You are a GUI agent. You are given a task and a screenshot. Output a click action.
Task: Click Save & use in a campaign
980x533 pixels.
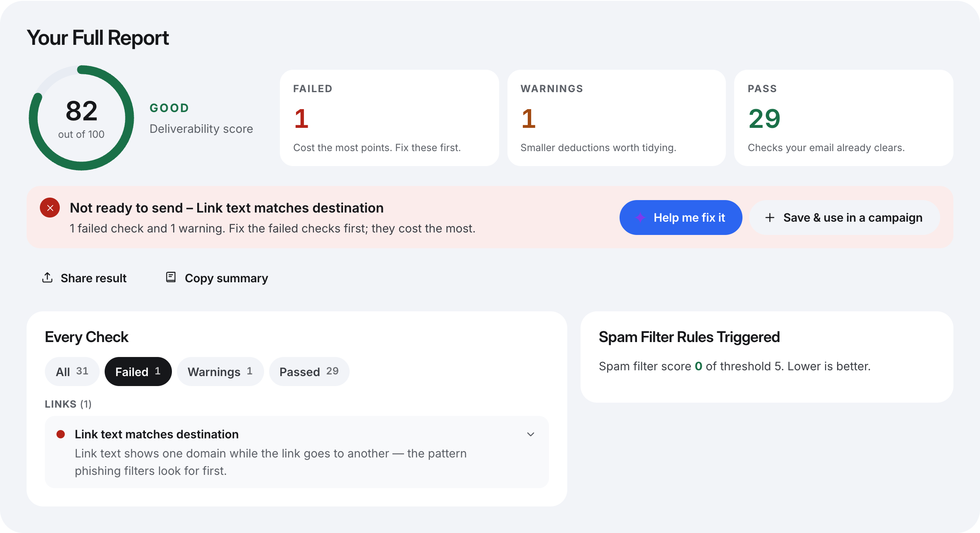click(x=844, y=218)
